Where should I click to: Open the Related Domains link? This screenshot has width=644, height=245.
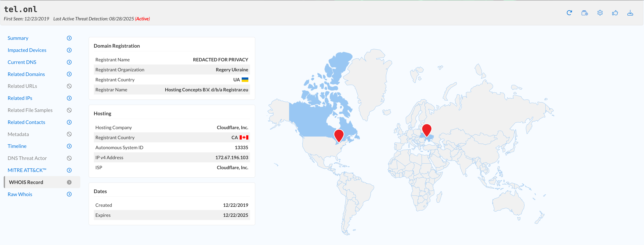pos(26,74)
